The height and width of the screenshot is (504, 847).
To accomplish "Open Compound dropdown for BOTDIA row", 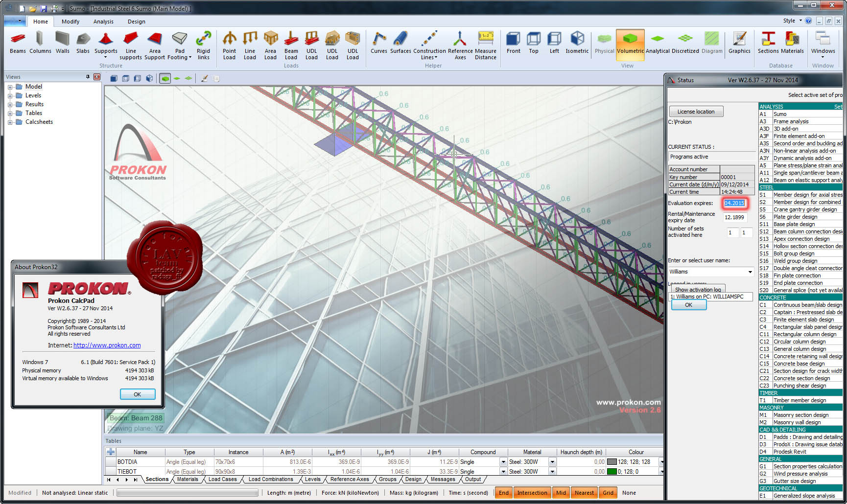I will [503, 462].
